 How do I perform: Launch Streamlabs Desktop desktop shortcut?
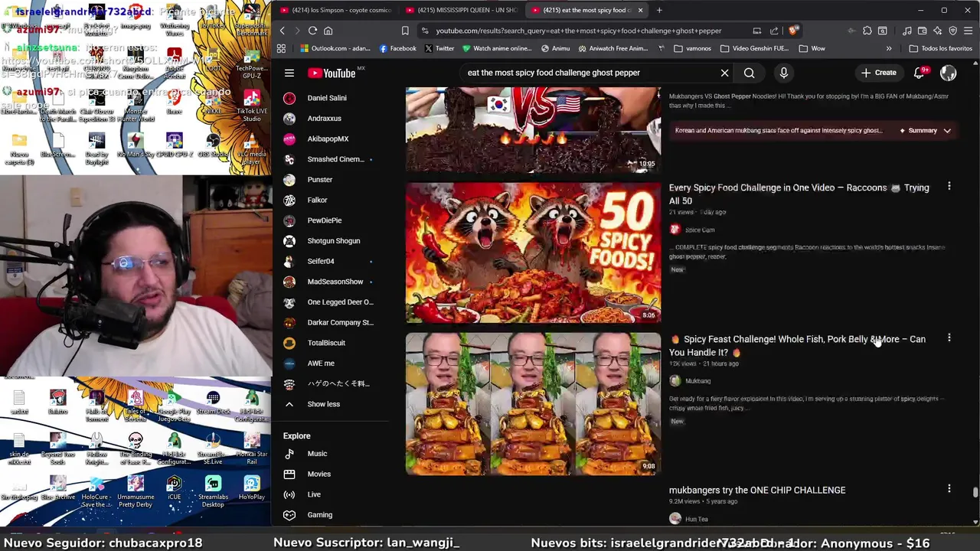213,491
